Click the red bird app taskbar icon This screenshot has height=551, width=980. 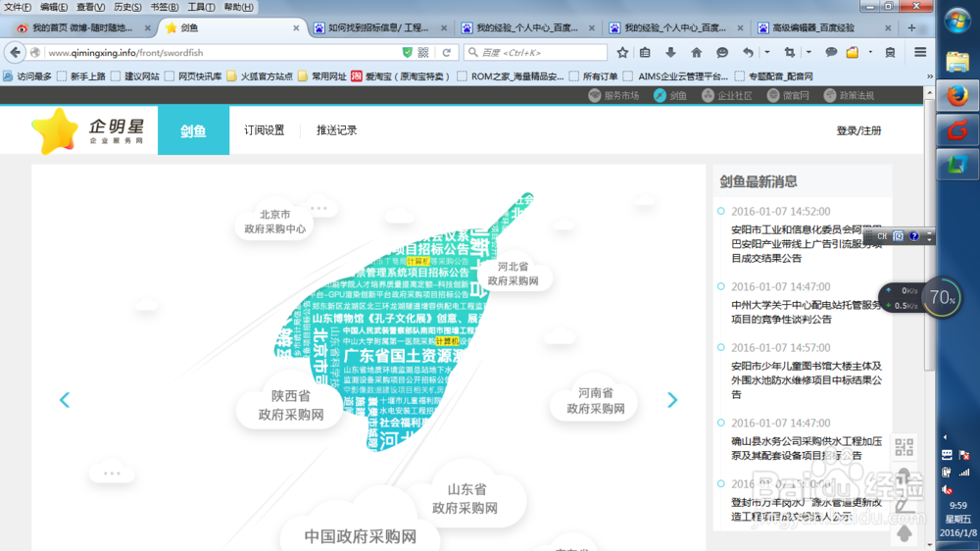(x=956, y=130)
